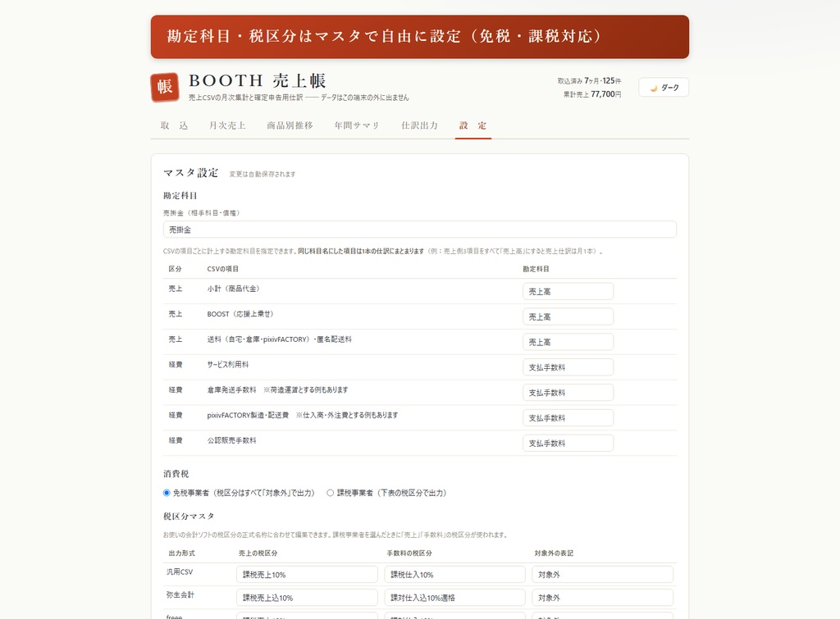
Task: Edit 汎用CSV 対象外 notation field
Action: point(603,575)
